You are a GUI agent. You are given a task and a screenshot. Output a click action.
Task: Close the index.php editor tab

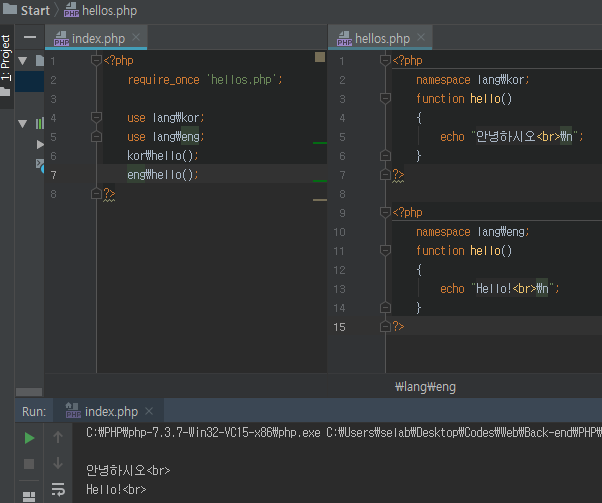pos(134,38)
